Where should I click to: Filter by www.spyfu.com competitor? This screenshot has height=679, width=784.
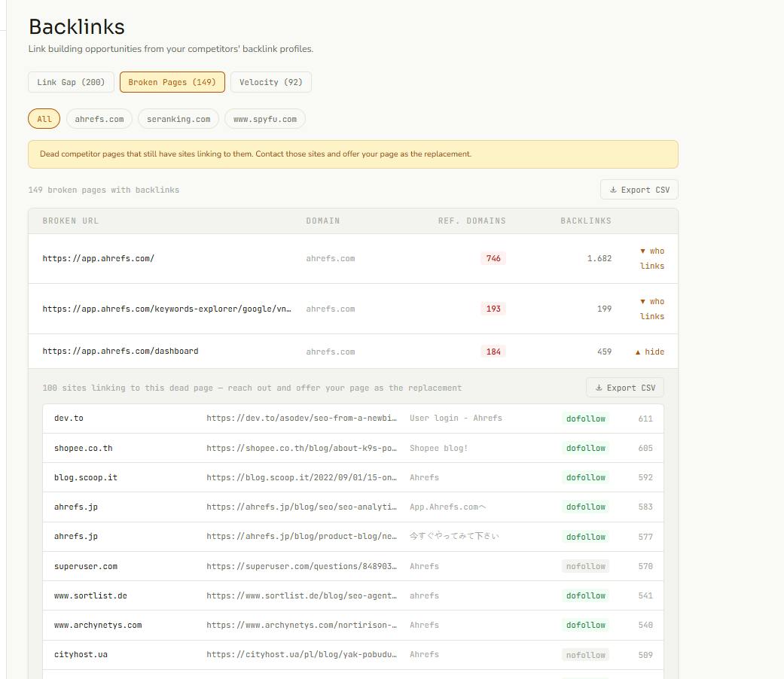265,119
